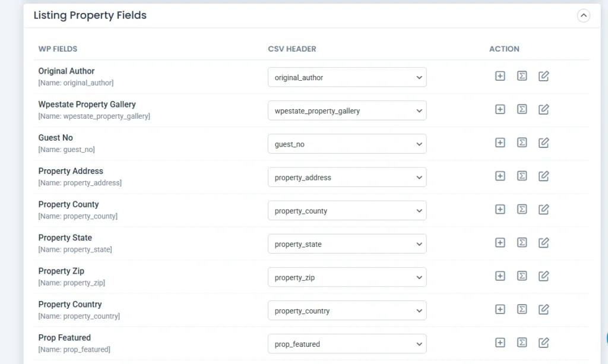Collapse the Listing Property Fields section
This screenshot has height=364, width=608.
pyautogui.click(x=583, y=16)
